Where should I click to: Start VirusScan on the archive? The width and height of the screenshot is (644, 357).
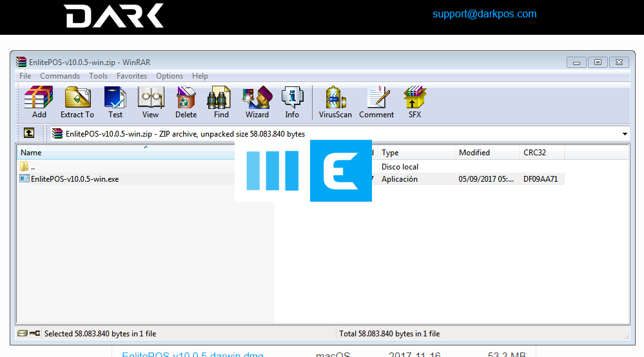[x=335, y=102]
